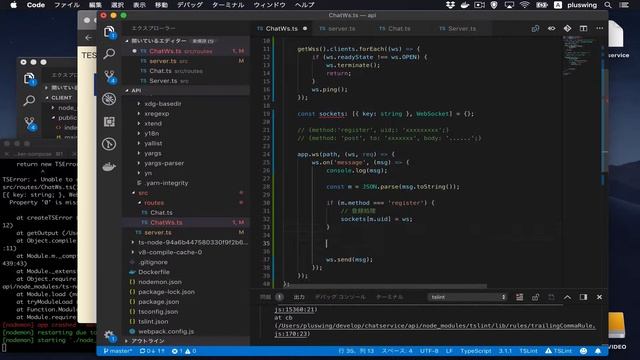Screen dimensions: 640x360
Task: Click the UTF-8 encoding in status bar
Action: pos(429,351)
